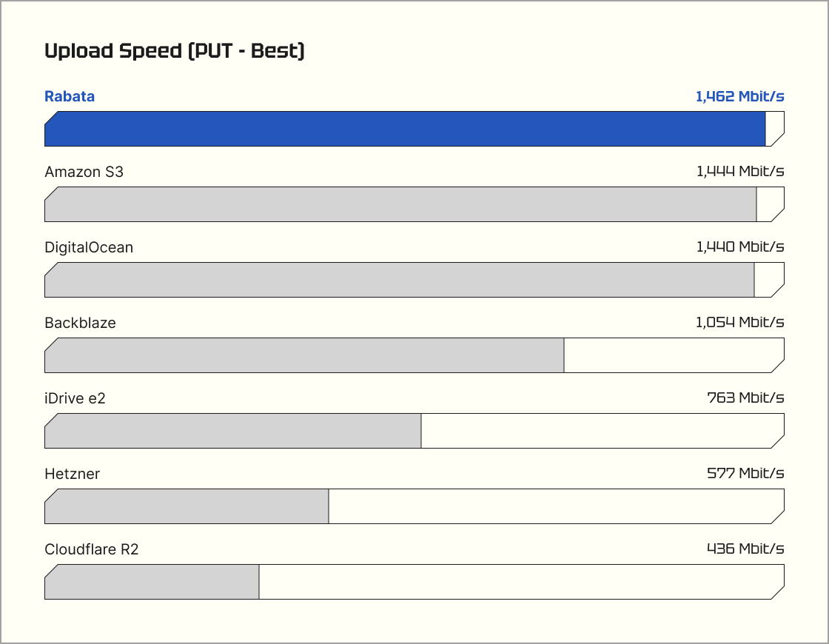Select the Amazon S3 label

coord(84,172)
